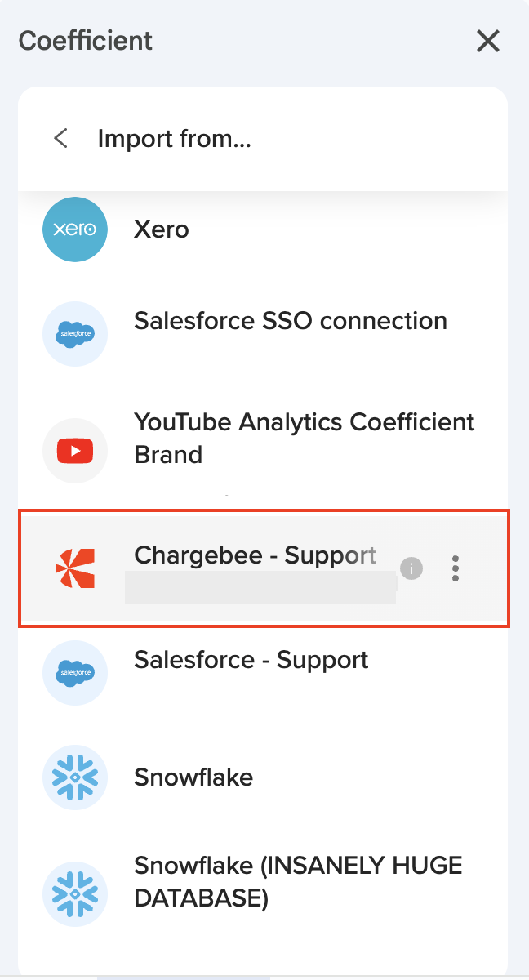Choose Salesforce SSO connection from the list
The image size is (529, 980).
[x=290, y=320]
